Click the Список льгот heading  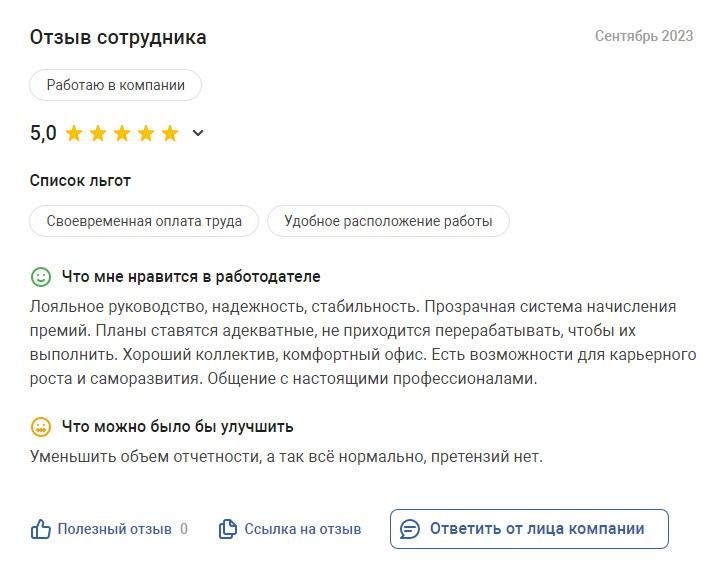80,180
